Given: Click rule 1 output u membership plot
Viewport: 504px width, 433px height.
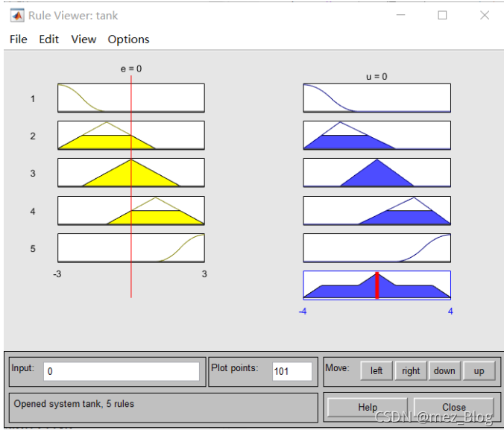Looking at the screenshot, I should coord(377,98).
